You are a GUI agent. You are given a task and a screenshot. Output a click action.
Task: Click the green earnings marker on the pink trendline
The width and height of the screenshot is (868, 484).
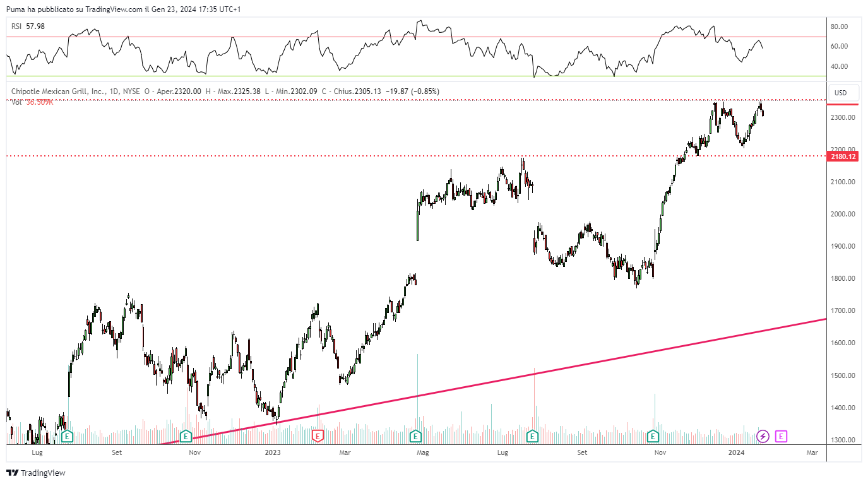(x=186, y=435)
